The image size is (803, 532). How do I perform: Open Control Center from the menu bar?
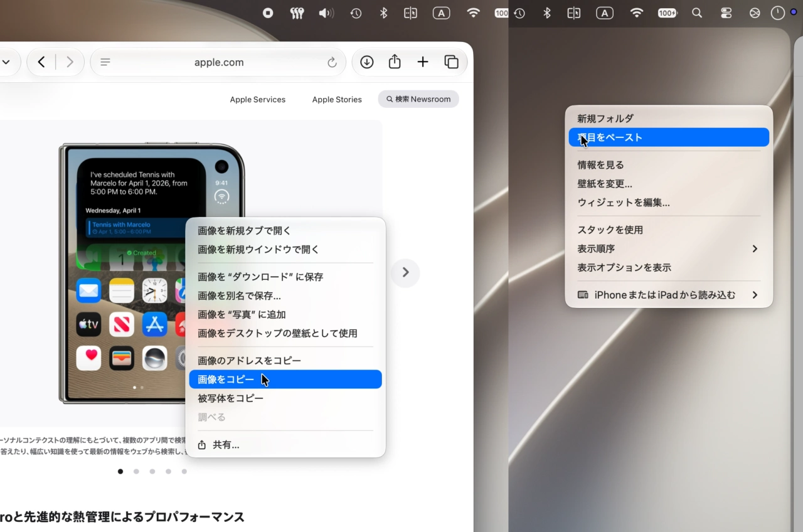[x=726, y=13]
